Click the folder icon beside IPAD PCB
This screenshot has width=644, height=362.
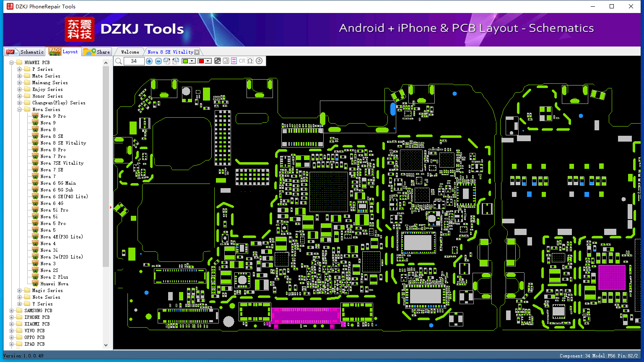pos(19,344)
